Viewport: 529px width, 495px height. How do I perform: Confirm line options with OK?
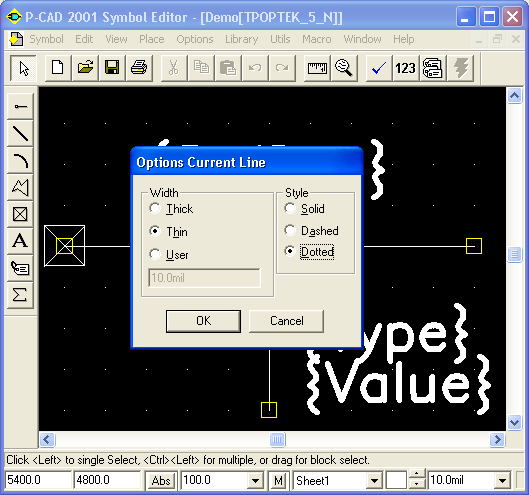click(203, 321)
